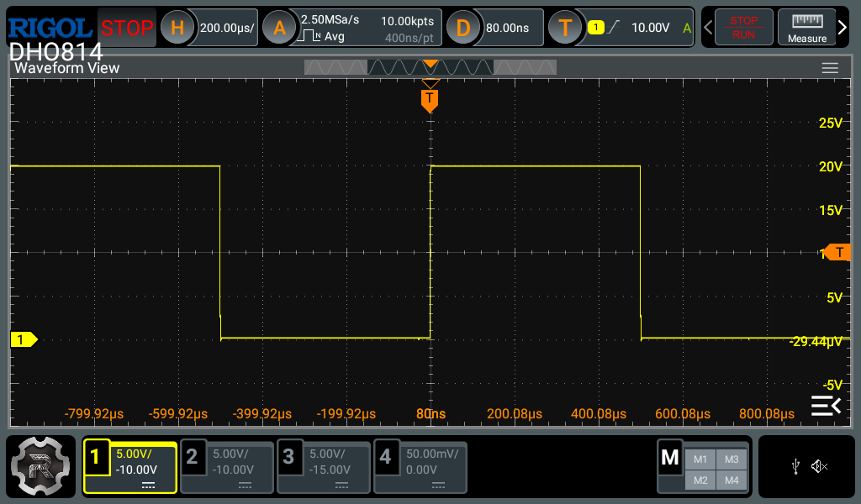Open the horizontal timebase H icon
This screenshot has height=504, width=861.
pos(177,29)
